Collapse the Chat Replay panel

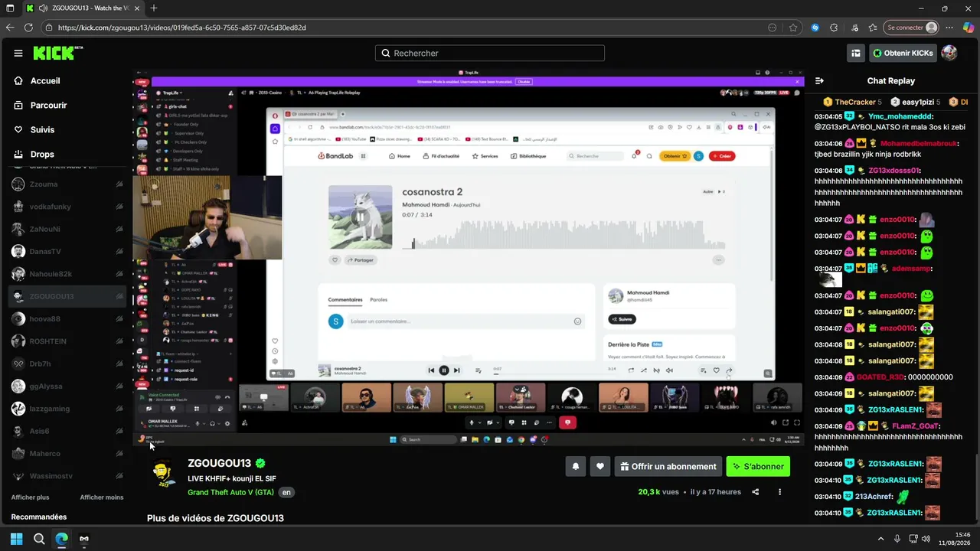pyautogui.click(x=819, y=81)
